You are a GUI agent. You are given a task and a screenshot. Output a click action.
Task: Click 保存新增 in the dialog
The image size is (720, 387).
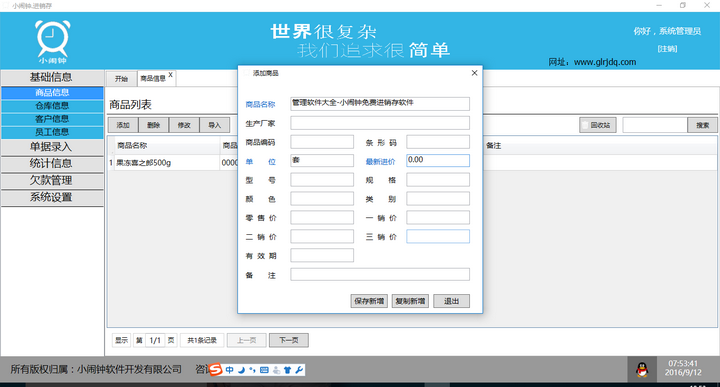(369, 301)
